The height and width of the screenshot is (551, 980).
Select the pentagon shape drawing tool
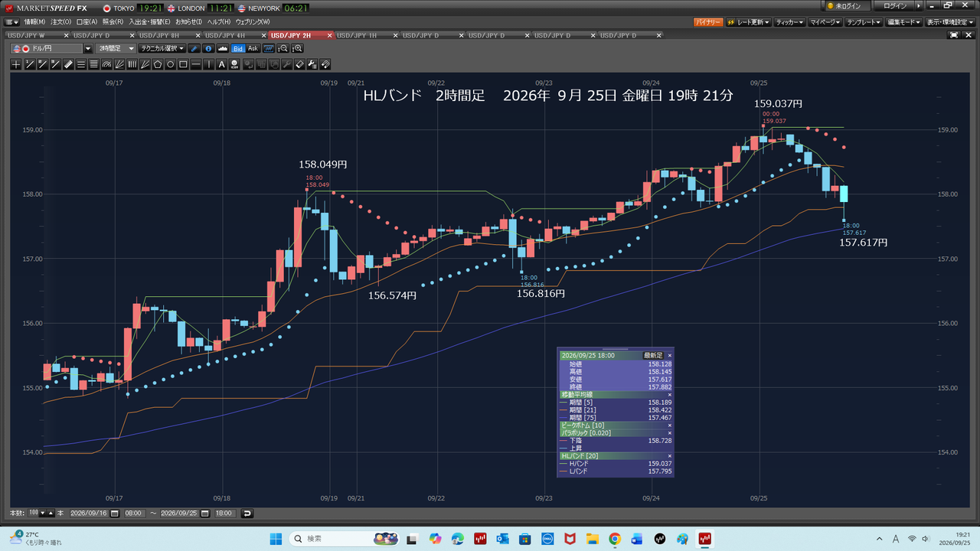click(x=158, y=64)
